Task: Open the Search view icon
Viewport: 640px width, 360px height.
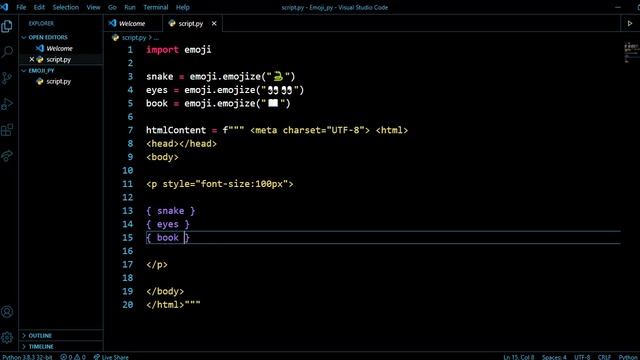Action: pos(7,52)
